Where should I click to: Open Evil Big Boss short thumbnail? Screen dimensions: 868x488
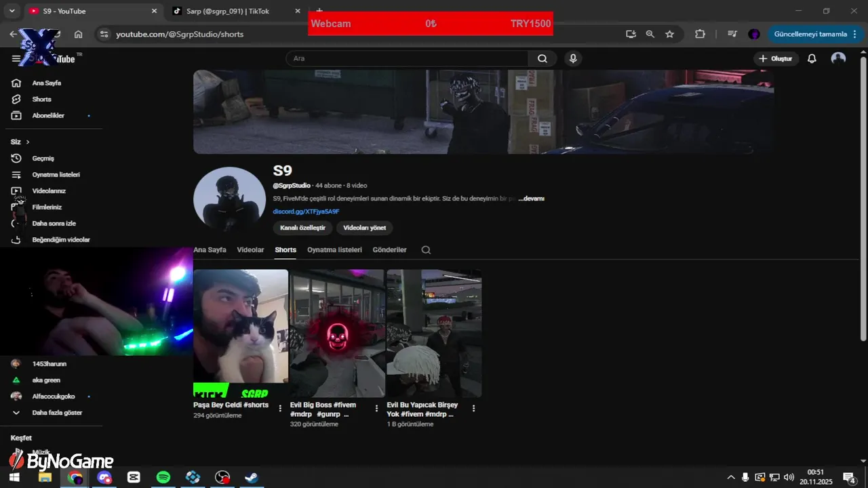click(x=337, y=333)
